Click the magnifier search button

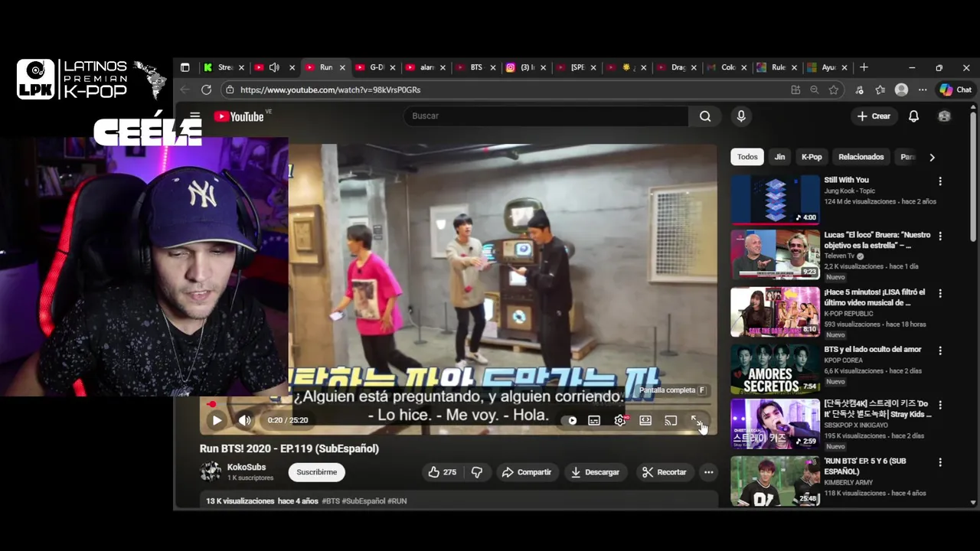[705, 116]
